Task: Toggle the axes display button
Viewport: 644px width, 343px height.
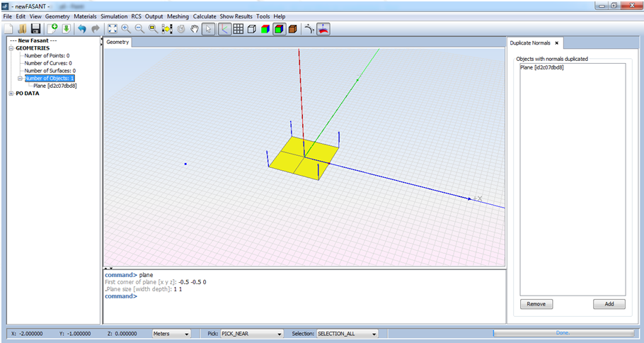Action: tap(224, 29)
